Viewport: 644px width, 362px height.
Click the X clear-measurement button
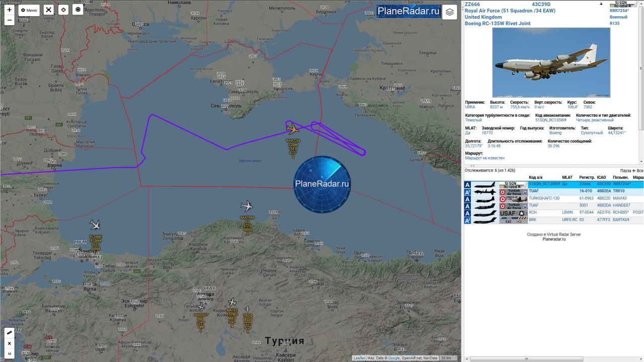pyautogui.click(x=9, y=343)
